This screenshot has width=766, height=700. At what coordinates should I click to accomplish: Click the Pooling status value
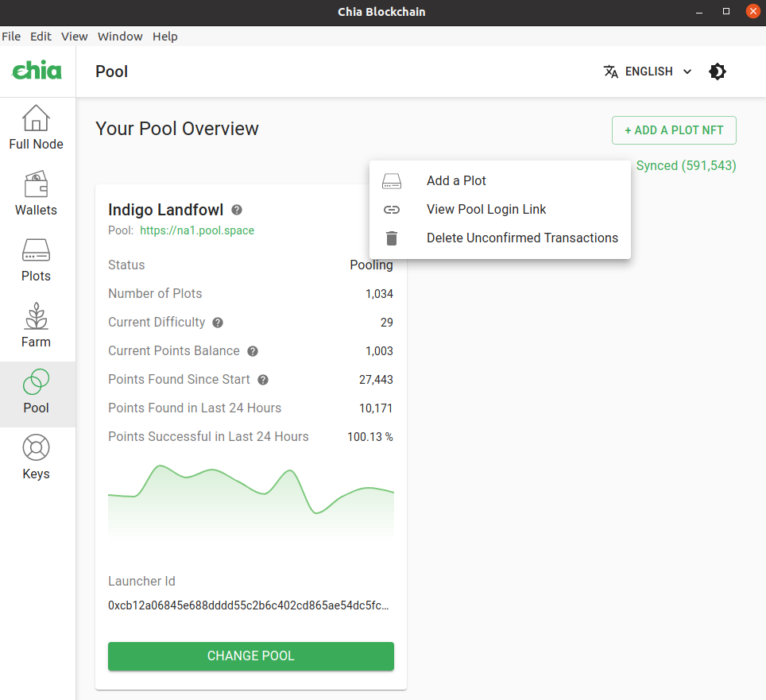point(371,265)
